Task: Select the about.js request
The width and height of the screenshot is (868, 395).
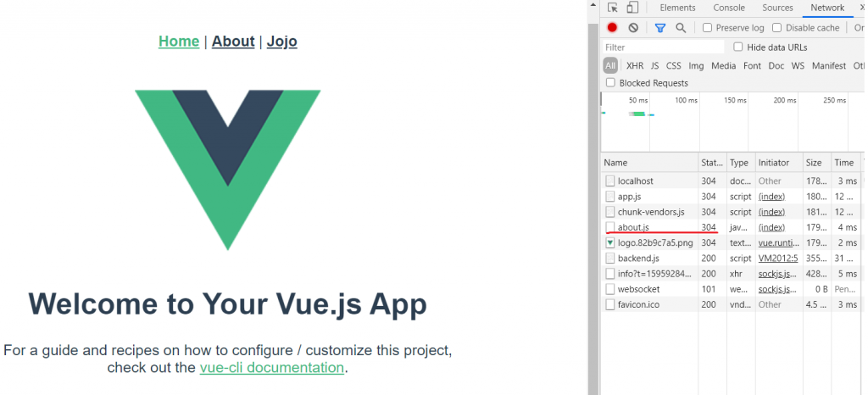Action: pyautogui.click(x=732, y=227)
